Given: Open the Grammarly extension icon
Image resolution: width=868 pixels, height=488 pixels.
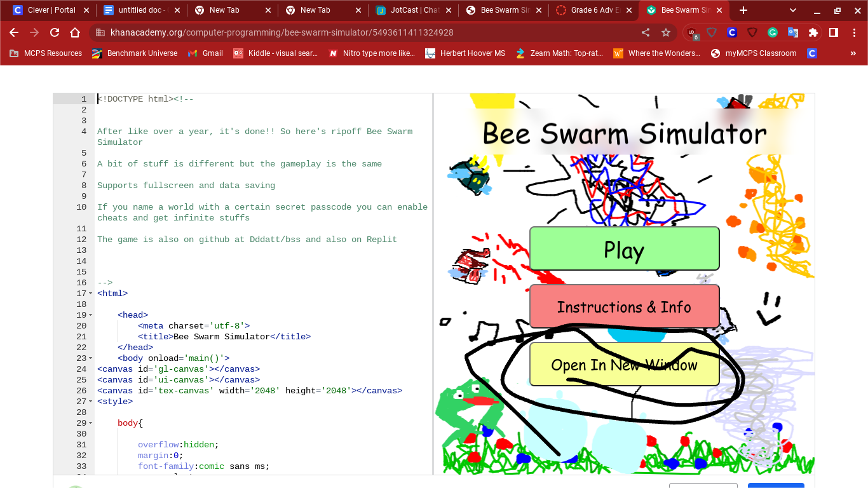Looking at the screenshot, I should [773, 32].
